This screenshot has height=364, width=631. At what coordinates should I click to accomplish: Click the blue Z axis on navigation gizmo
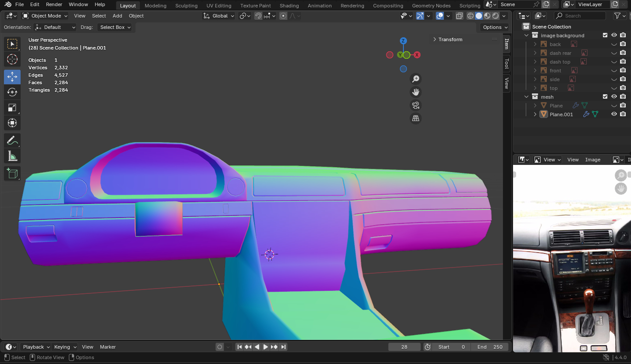point(403,41)
